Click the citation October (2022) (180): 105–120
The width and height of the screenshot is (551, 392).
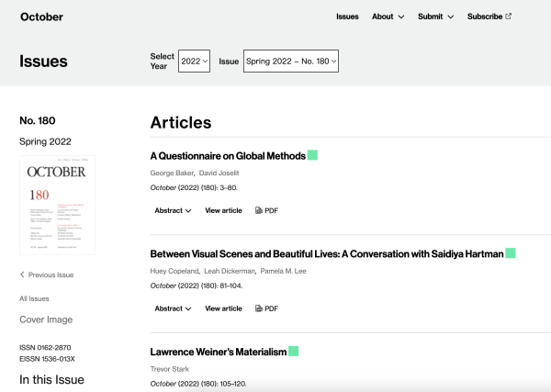198,384
